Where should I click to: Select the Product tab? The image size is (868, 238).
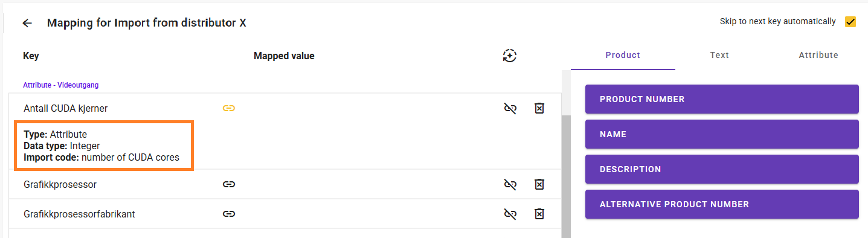pos(623,55)
